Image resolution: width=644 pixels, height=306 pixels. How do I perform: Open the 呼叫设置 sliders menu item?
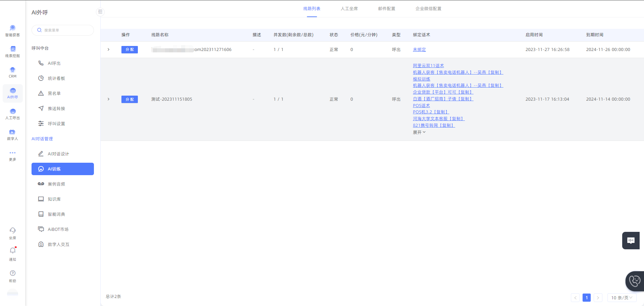click(x=63, y=123)
